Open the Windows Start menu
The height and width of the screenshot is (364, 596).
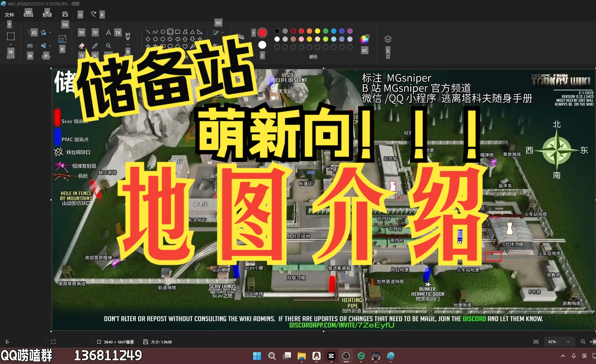click(x=257, y=356)
